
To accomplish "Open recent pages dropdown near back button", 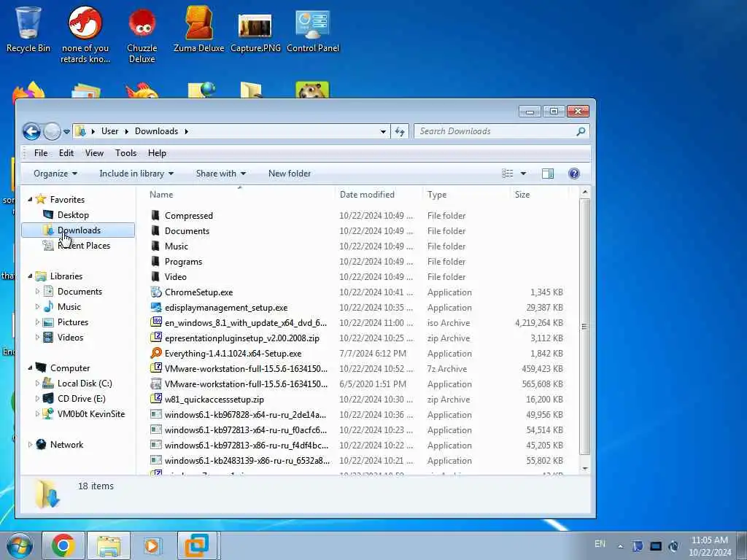I will (66, 132).
